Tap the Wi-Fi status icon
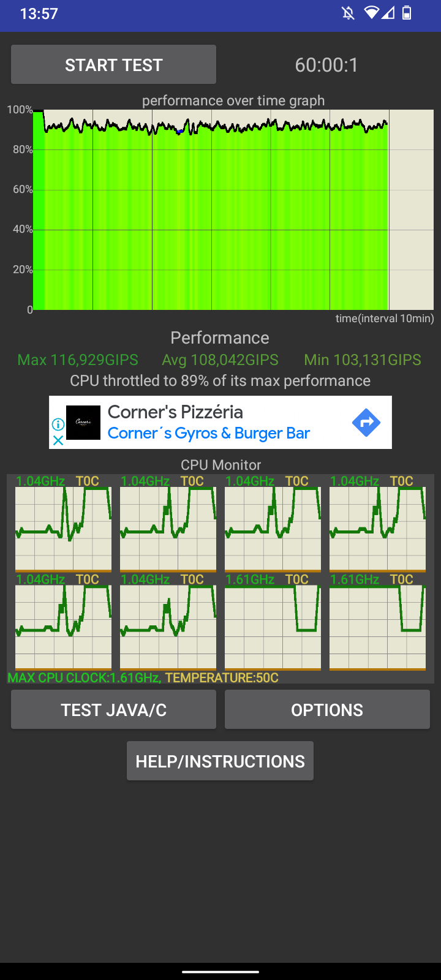 [x=371, y=13]
